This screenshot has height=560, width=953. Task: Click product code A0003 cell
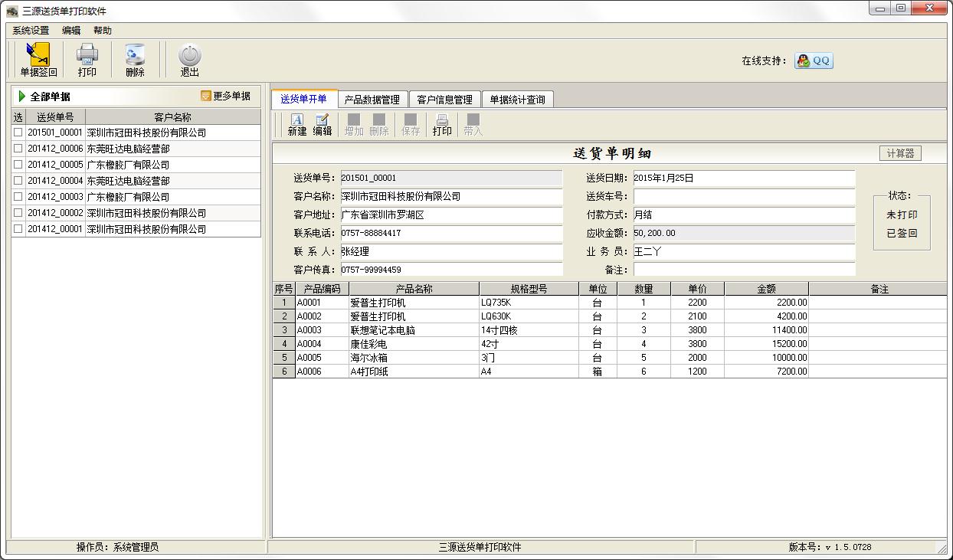tap(322, 330)
